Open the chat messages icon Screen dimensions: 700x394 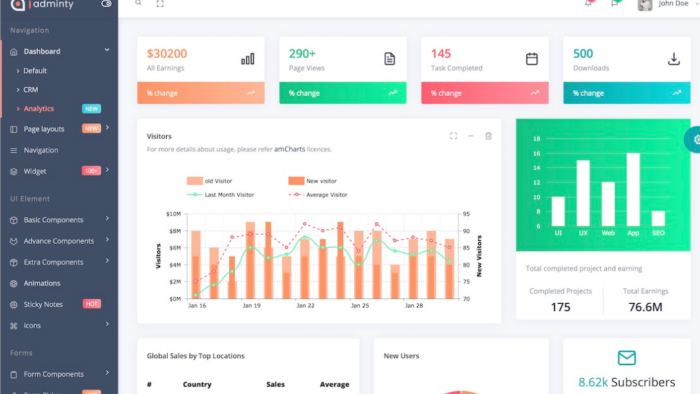615,3
